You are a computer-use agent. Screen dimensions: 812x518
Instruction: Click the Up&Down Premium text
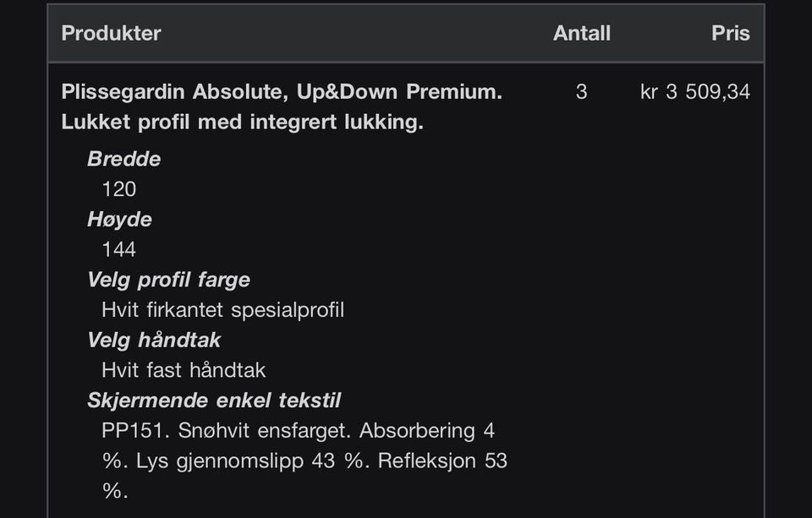(x=399, y=92)
